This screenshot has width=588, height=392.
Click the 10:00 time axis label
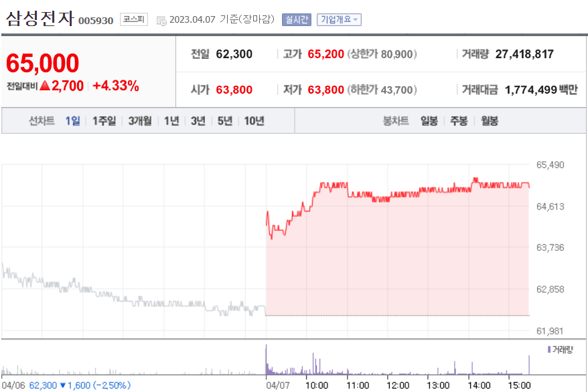[317, 385]
